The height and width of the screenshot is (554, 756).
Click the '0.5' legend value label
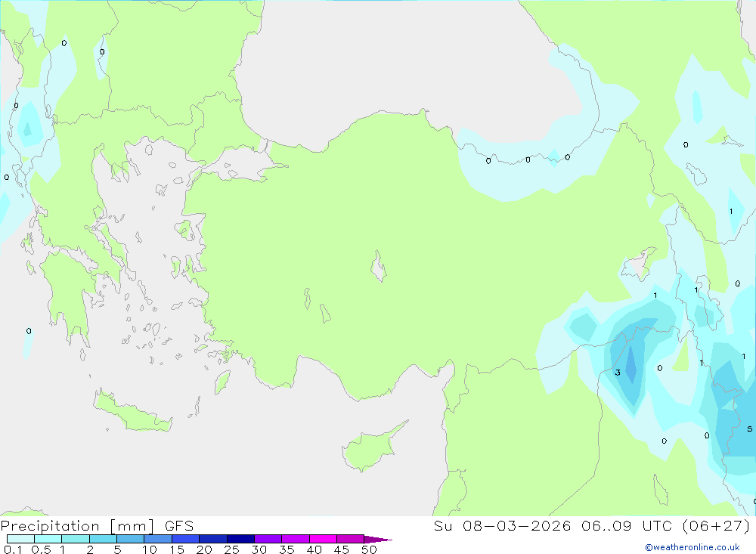[x=41, y=549]
